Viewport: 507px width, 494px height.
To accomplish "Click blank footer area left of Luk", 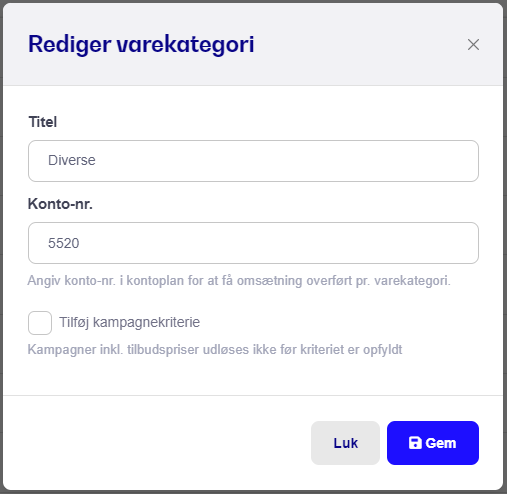I will (x=157, y=443).
